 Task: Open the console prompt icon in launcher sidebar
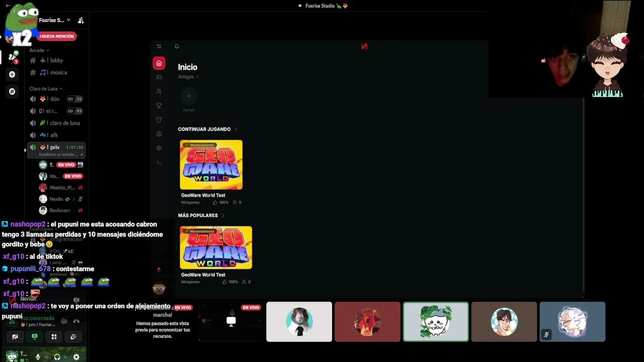click(x=159, y=162)
